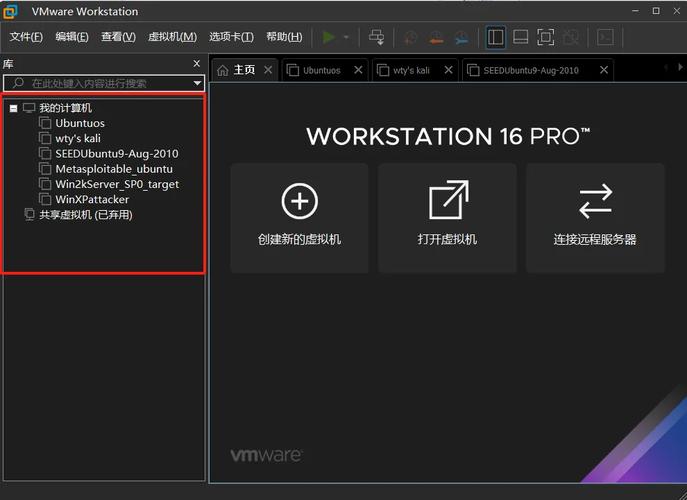Select SEEDUbuntu9-Aug-2010 in the library tree

[x=117, y=154]
